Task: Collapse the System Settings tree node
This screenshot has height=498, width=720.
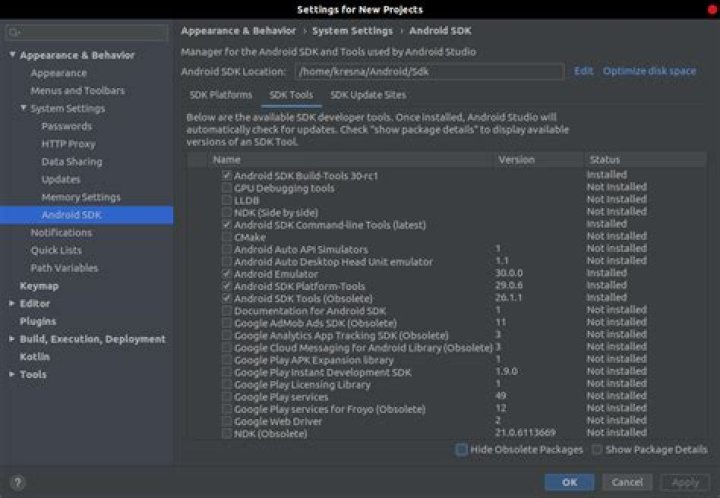Action: point(23,108)
